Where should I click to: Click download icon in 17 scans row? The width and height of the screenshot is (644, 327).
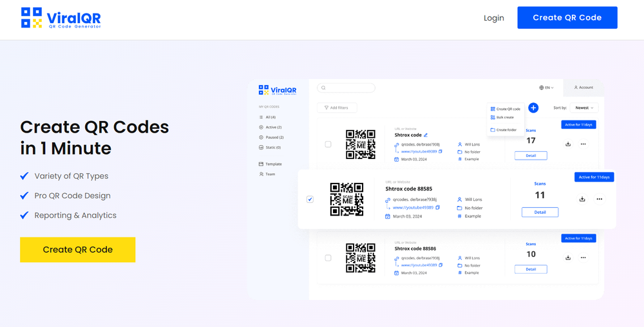tap(568, 144)
